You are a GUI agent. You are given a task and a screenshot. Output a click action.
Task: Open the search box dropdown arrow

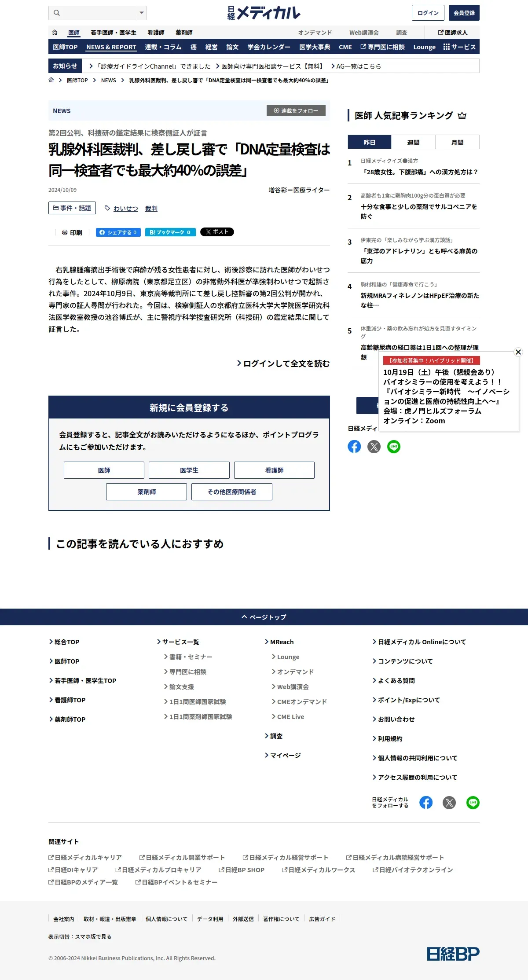(x=142, y=13)
